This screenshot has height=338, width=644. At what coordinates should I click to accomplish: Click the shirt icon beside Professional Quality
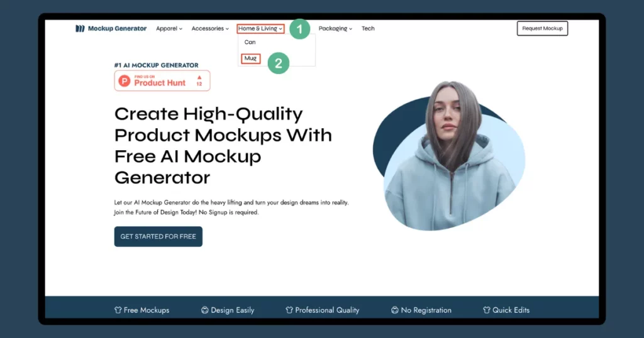[289, 310]
